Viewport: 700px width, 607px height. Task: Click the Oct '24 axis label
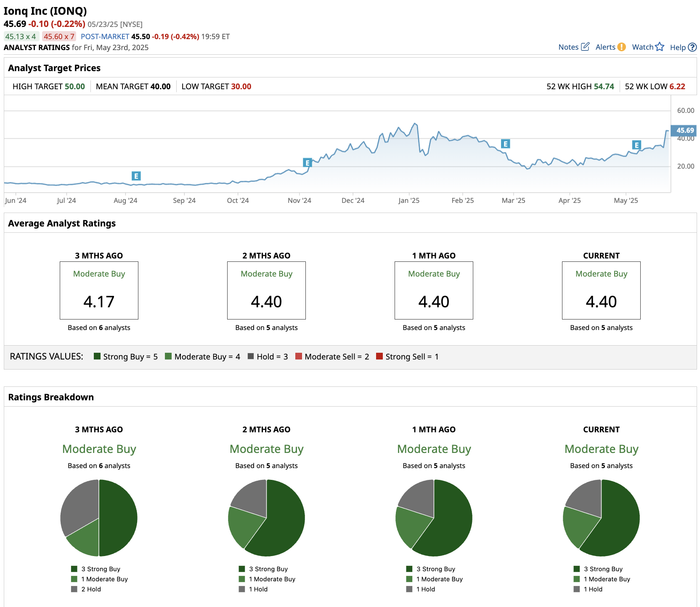tap(238, 200)
